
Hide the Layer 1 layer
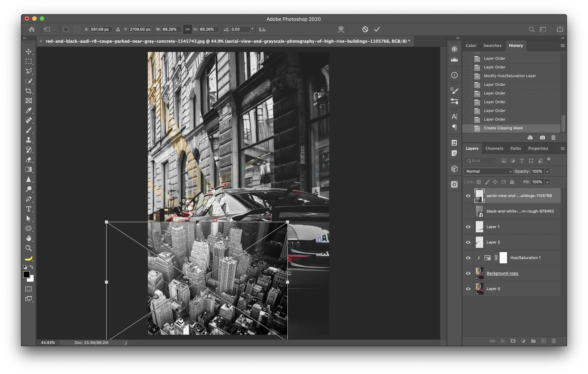click(x=468, y=227)
